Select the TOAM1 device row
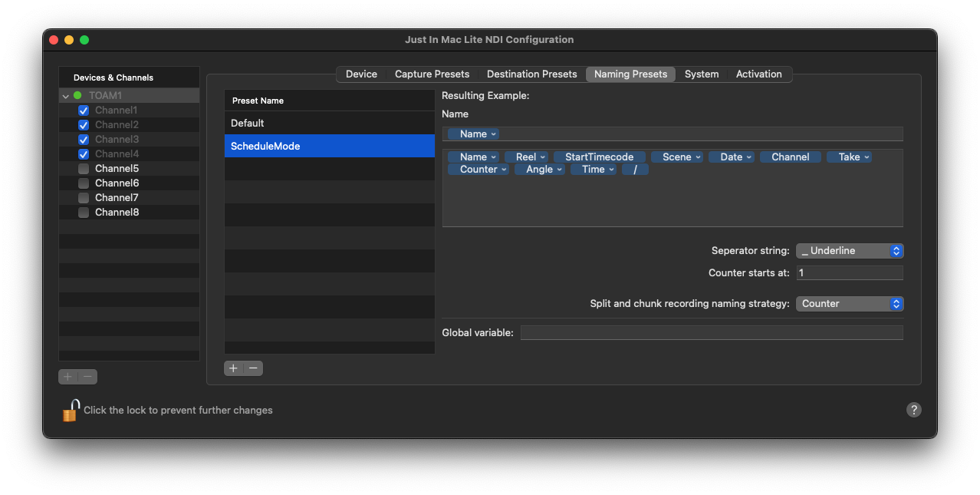980x495 pixels. click(130, 96)
